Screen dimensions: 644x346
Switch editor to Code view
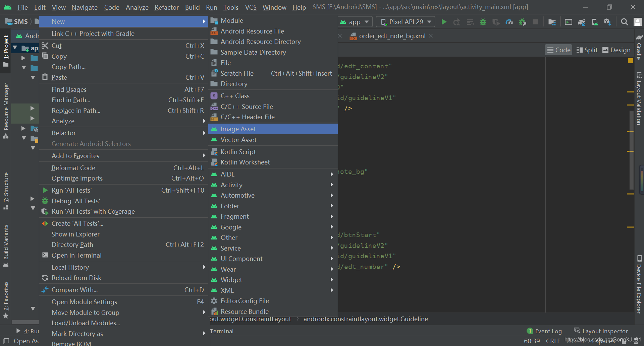coord(558,50)
